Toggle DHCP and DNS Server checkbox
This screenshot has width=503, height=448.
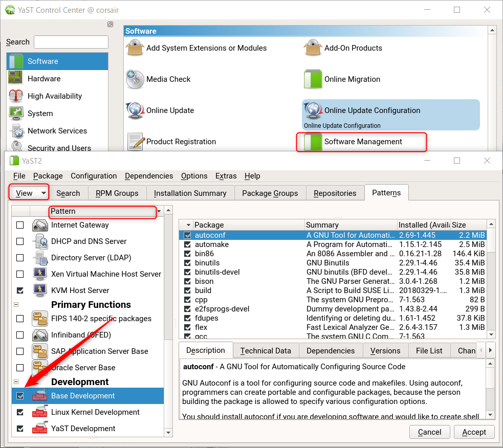(20, 241)
